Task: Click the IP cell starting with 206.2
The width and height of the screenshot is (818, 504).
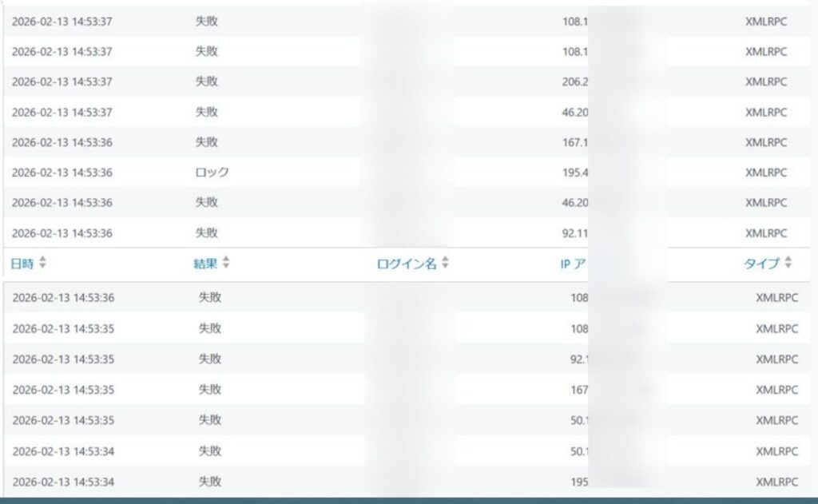Action: 575,81
